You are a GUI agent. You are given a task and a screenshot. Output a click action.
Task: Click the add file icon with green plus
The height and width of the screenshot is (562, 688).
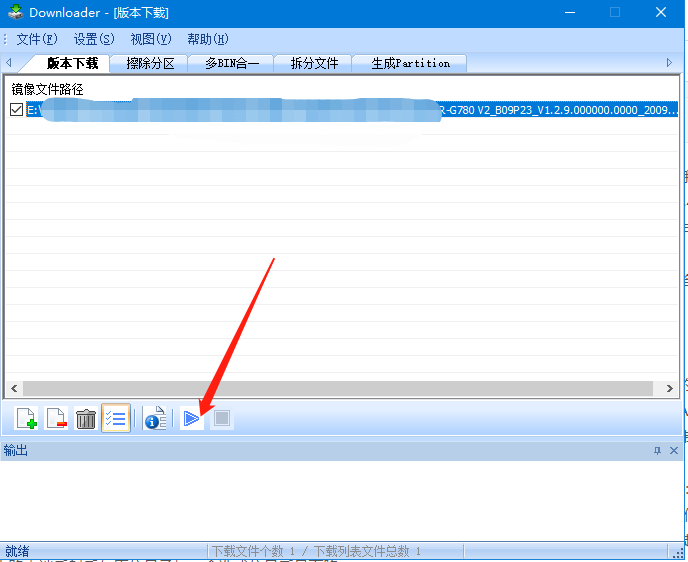tap(27, 419)
